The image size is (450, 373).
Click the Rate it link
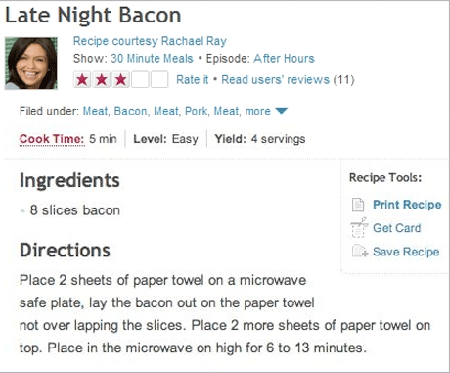(192, 80)
